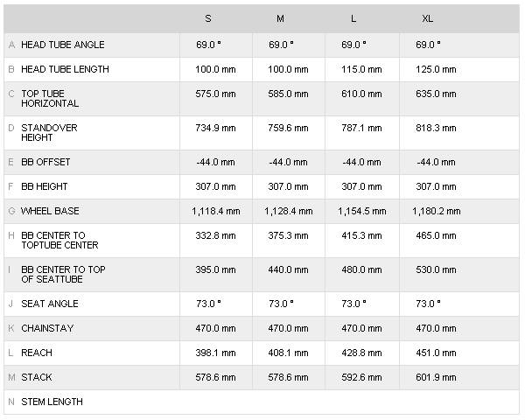525x420 pixels.
Task: Click the 375.3 mm BB center value
Action: coord(288,235)
